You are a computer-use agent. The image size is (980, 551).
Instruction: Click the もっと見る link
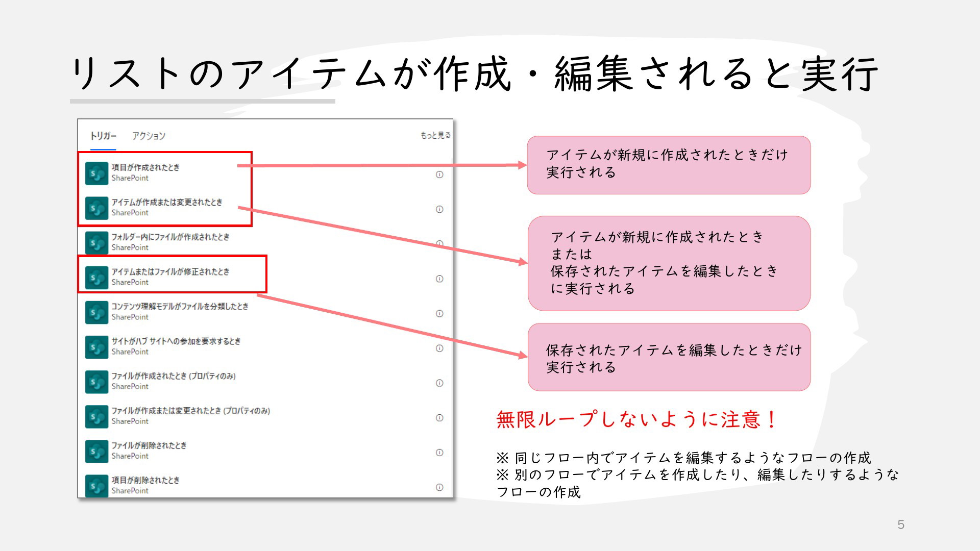435,135
